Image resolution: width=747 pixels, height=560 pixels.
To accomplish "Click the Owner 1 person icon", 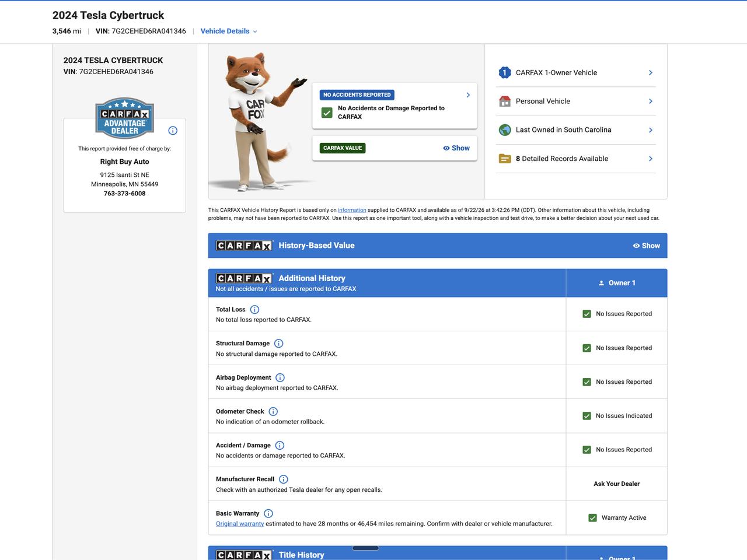I will 602,283.
